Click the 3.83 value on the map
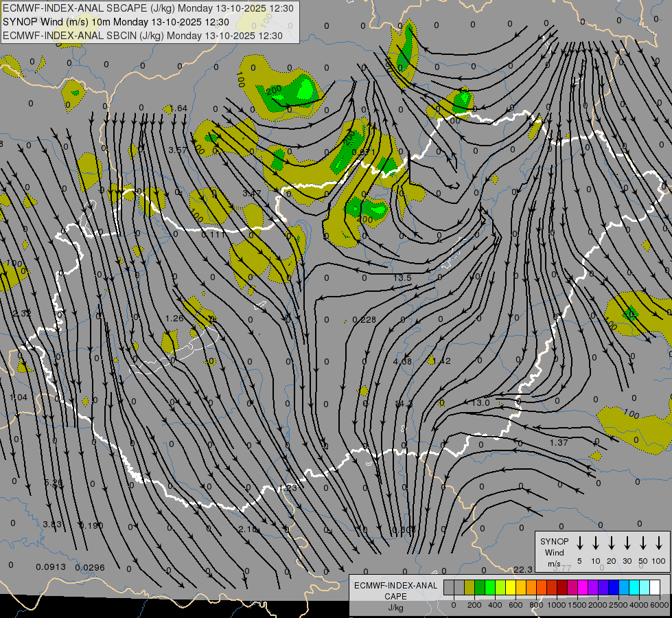 coord(52,525)
